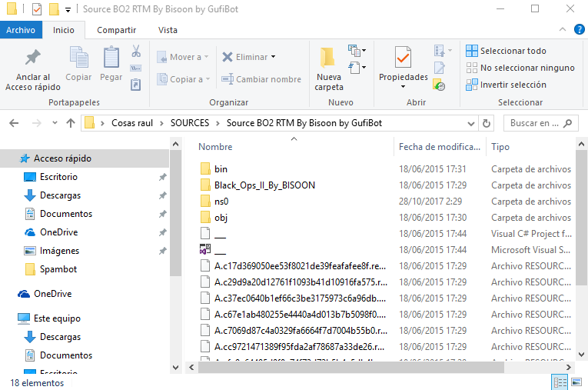Expand the Propiedades dropdown arrow
Screen dimensions: 588x390
pyautogui.click(x=403, y=87)
